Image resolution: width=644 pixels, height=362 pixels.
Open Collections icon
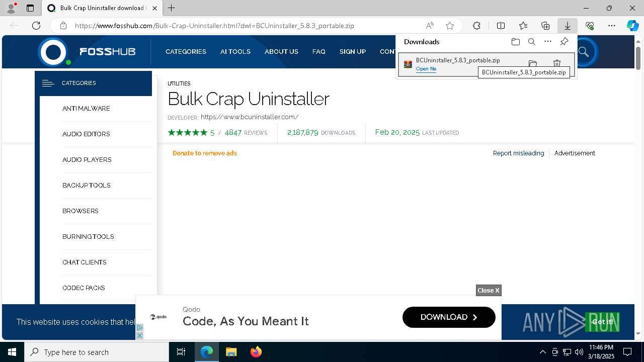point(545,26)
